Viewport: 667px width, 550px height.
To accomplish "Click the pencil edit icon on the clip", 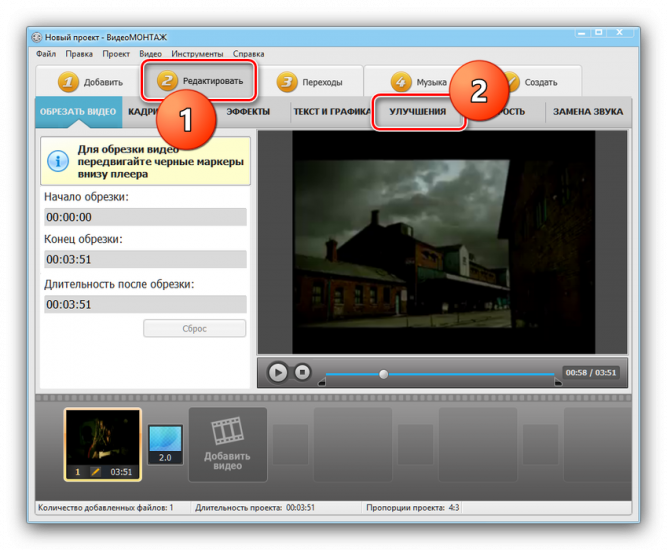I will (x=96, y=472).
